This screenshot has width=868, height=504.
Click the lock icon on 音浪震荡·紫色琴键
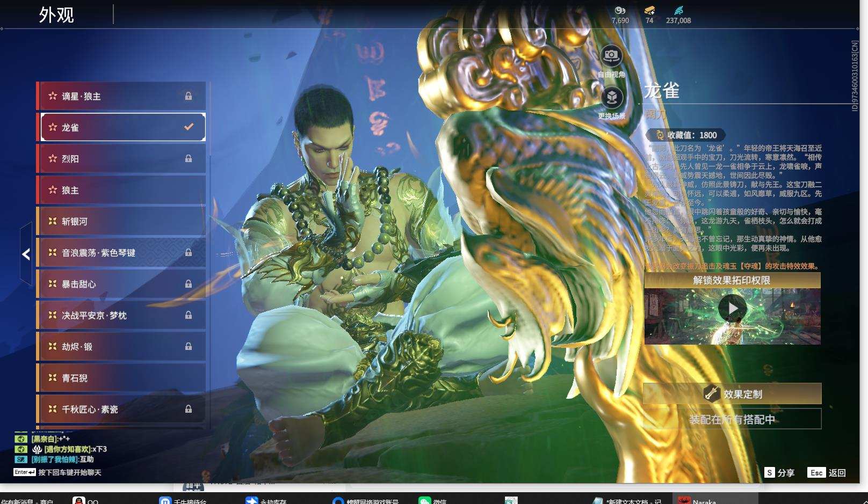click(x=189, y=252)
